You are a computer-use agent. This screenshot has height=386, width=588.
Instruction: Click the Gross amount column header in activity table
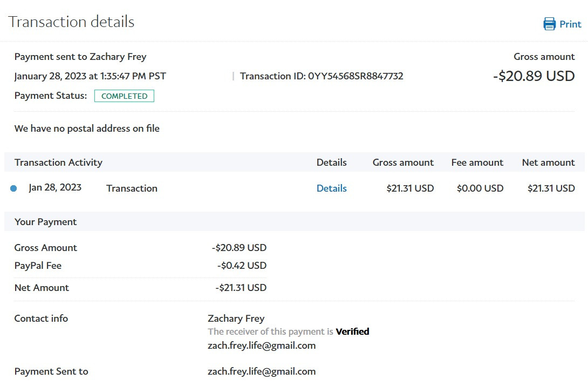click(403, 162)
